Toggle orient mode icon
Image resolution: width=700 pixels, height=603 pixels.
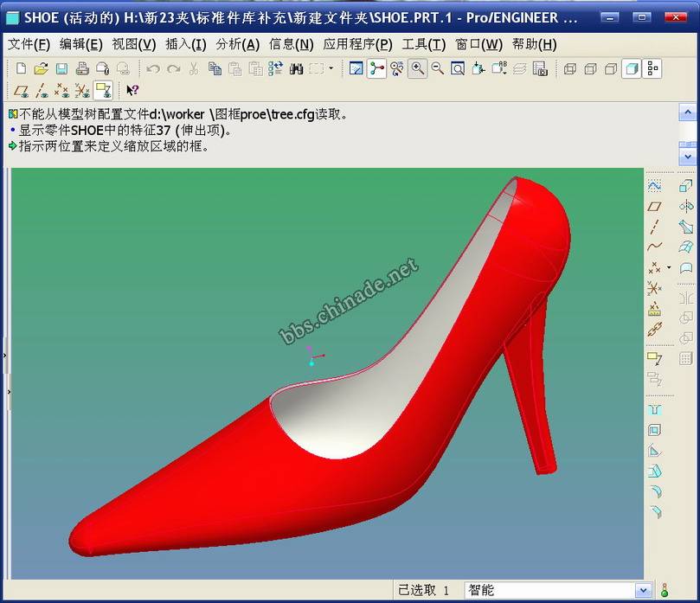397,68
